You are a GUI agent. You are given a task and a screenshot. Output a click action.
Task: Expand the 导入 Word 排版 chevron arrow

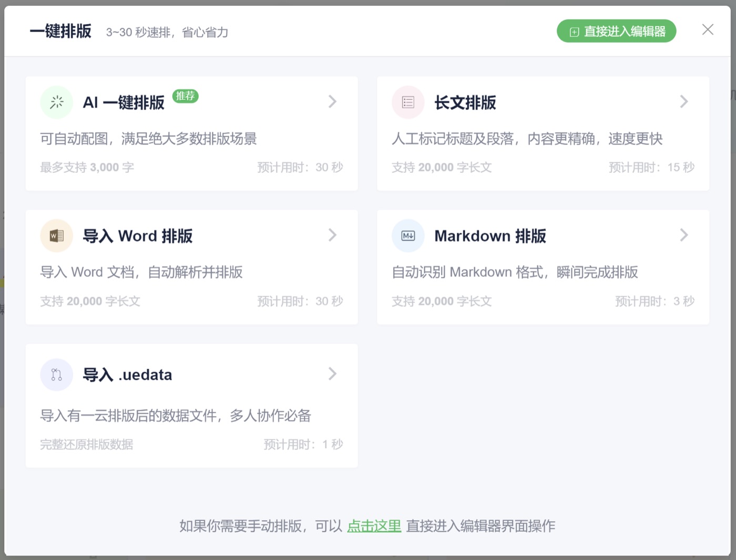tap(332, 235)
